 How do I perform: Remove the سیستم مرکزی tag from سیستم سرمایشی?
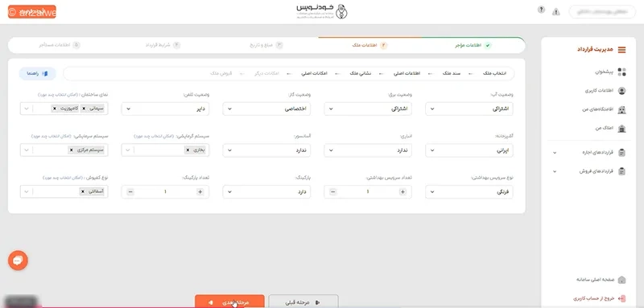tap(71, 150)
